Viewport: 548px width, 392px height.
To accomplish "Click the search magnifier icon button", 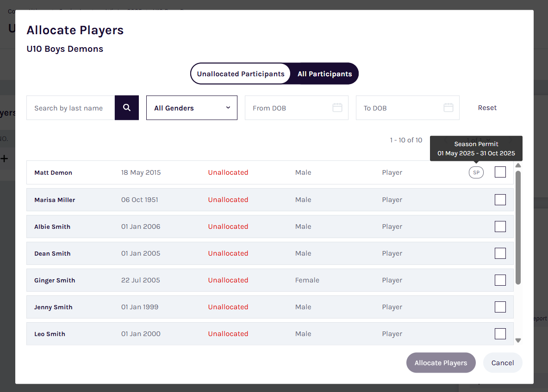I will tap(126, 108).
